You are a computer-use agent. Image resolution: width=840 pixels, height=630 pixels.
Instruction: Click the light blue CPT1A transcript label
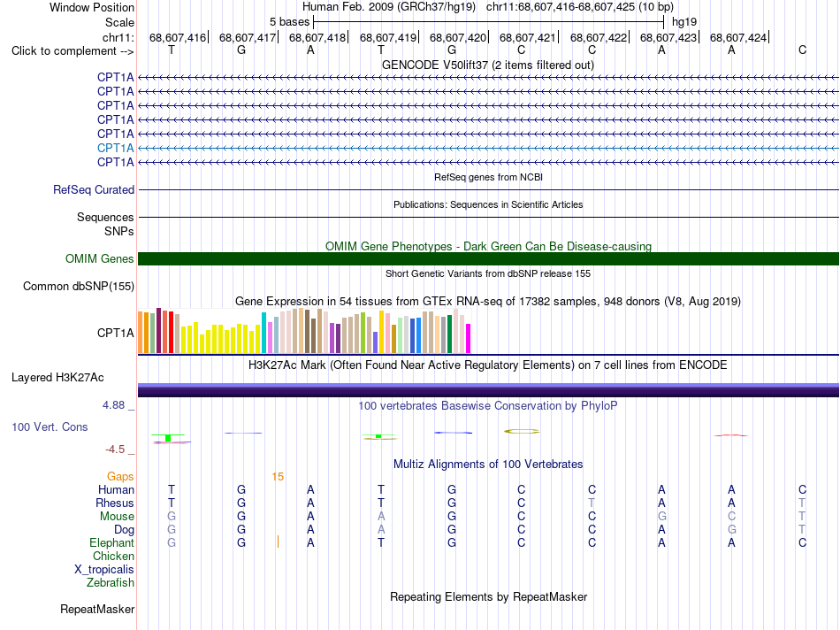pyautogui.click(x=115, y=148)
